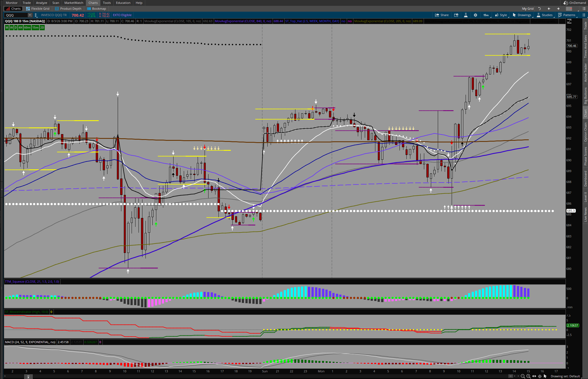Open the Product Depth subtab

tap(68, 9)
